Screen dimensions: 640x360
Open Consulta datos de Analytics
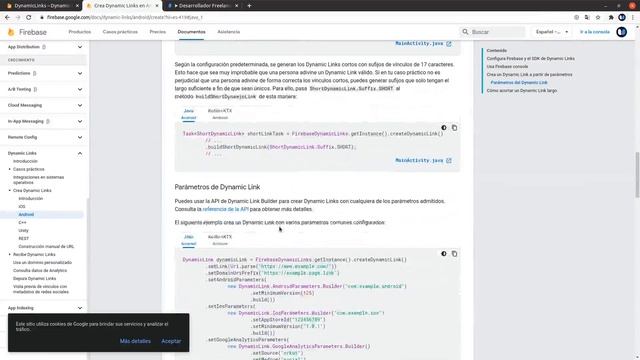coord(40,270)
